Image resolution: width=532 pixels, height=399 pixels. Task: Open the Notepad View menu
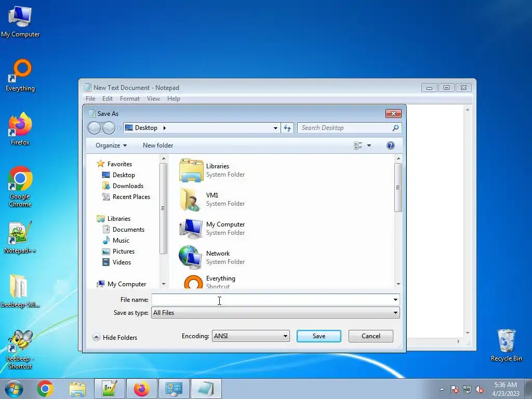coord(153,99)
